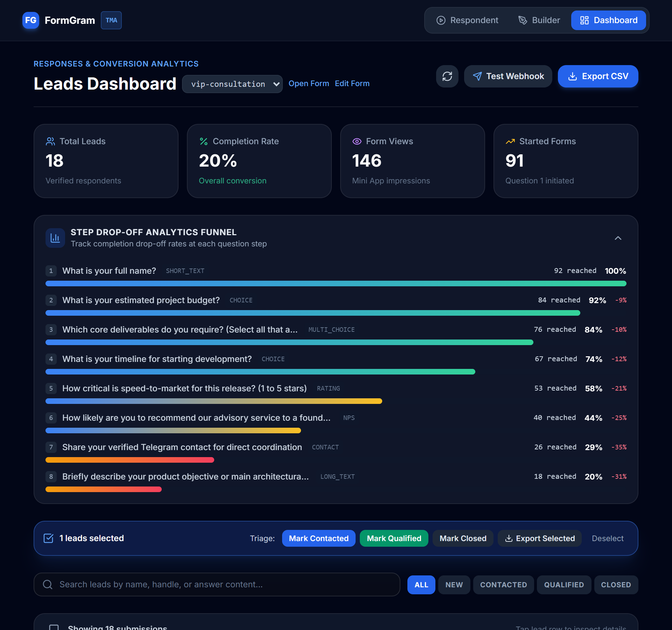This screenshot has width=672, height=630.
Task: Click the -35% drop-off value
Action: (x=619, y=447)
